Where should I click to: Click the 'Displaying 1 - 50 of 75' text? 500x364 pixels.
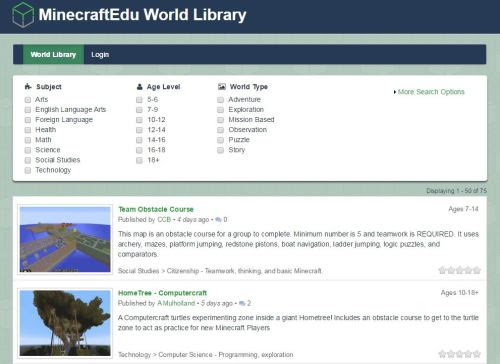456,191
